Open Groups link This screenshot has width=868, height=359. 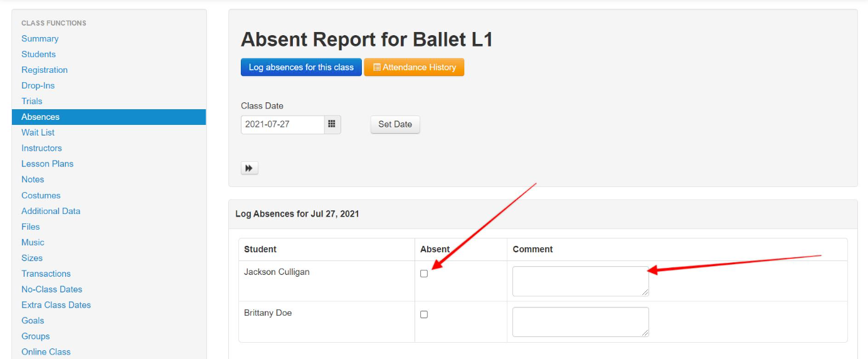(36, 337)
